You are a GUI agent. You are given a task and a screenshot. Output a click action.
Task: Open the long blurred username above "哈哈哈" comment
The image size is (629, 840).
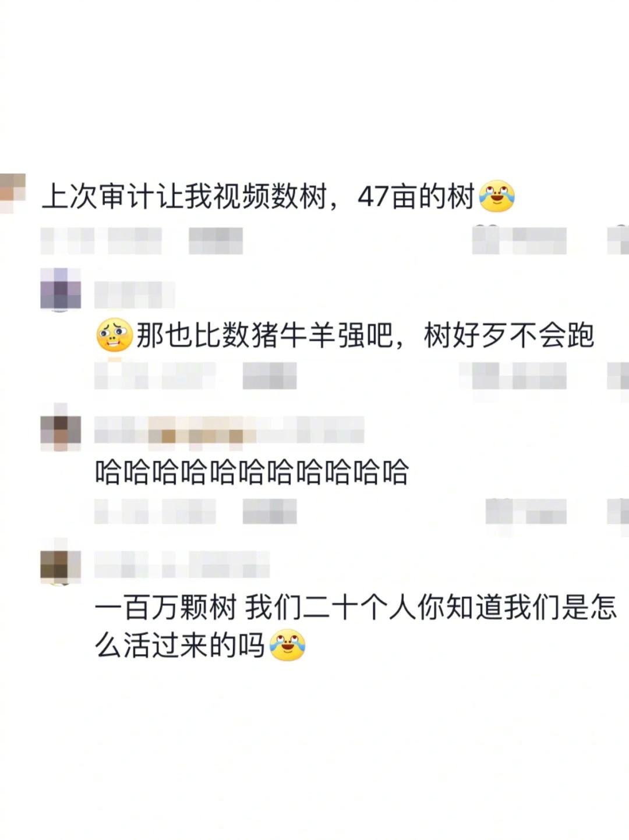point(229,431)
